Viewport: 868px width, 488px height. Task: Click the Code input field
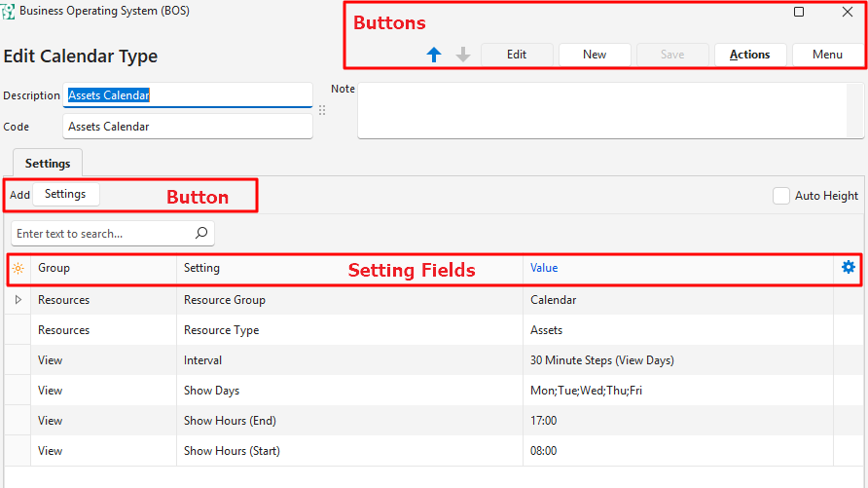click(x=188, y=127)
